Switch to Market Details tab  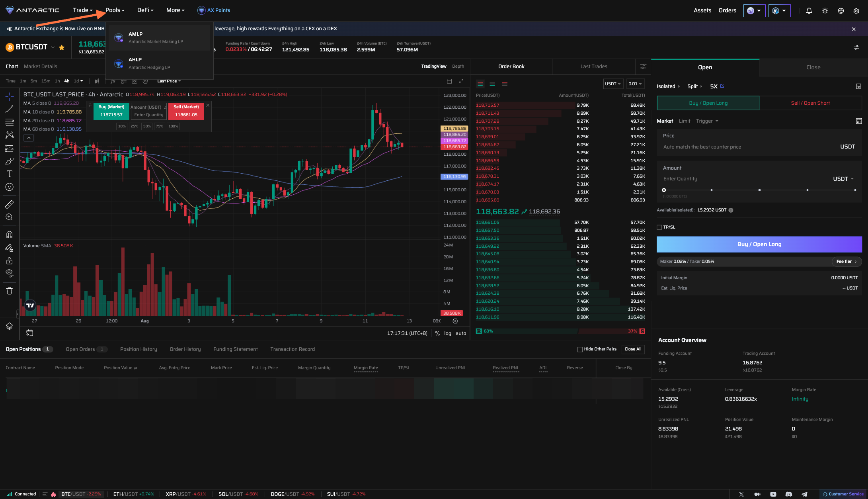tap(40, 67)
